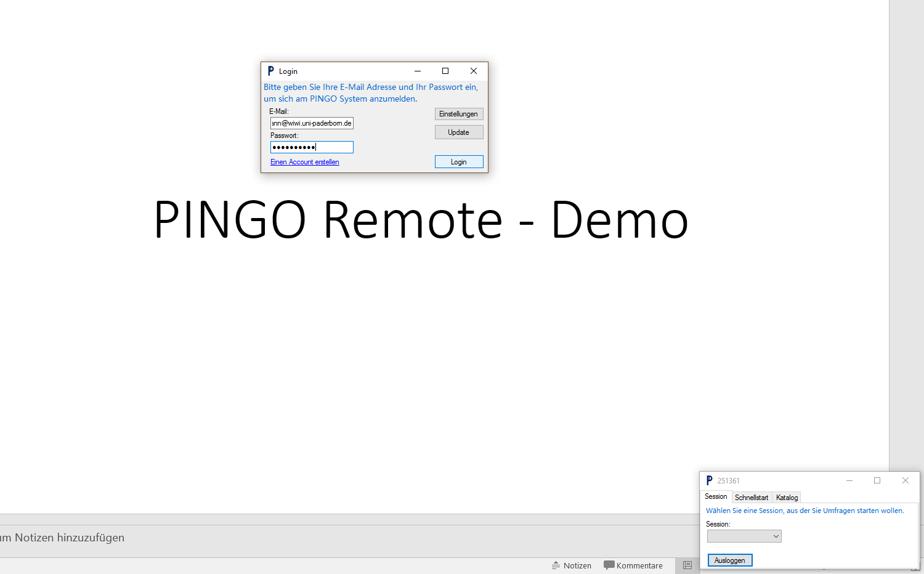Viewport: 924px width, 574px height.
Task: Follow the 'Einen Account erstellen' link
Action: [x=305, y=162]
